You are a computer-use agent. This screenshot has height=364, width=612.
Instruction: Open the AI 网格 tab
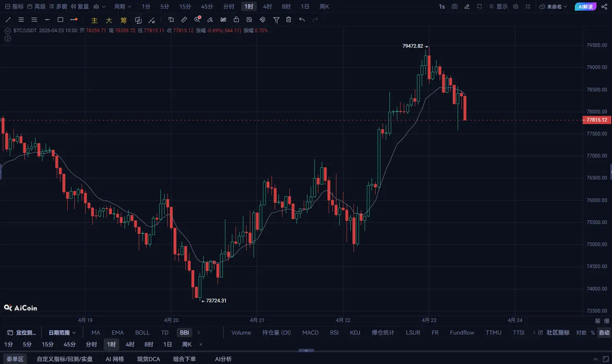pyautogui.click(x=115, y=359)
